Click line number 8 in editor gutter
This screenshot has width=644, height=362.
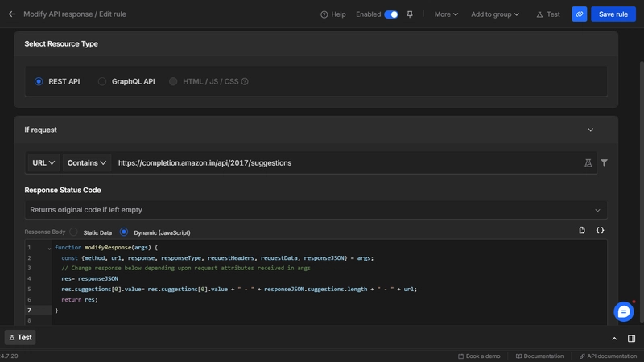[29, 320]
